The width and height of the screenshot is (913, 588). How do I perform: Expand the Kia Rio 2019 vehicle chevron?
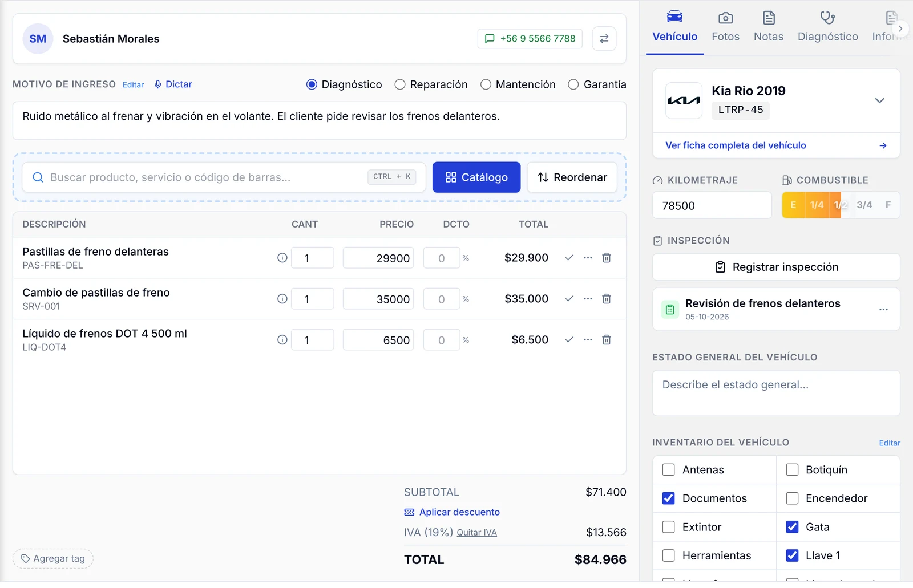[879, 101]
